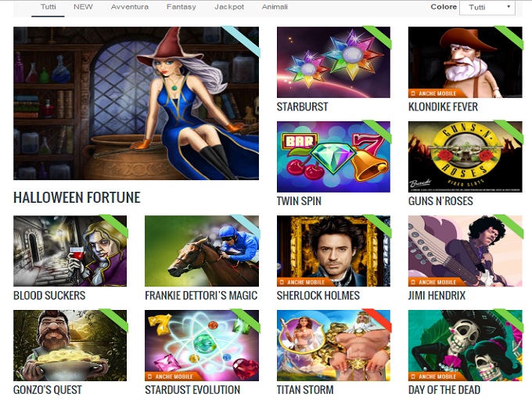Expand the Colore dropdown
The height and width of the screenshot is (400, 532).
coord(487,7)
